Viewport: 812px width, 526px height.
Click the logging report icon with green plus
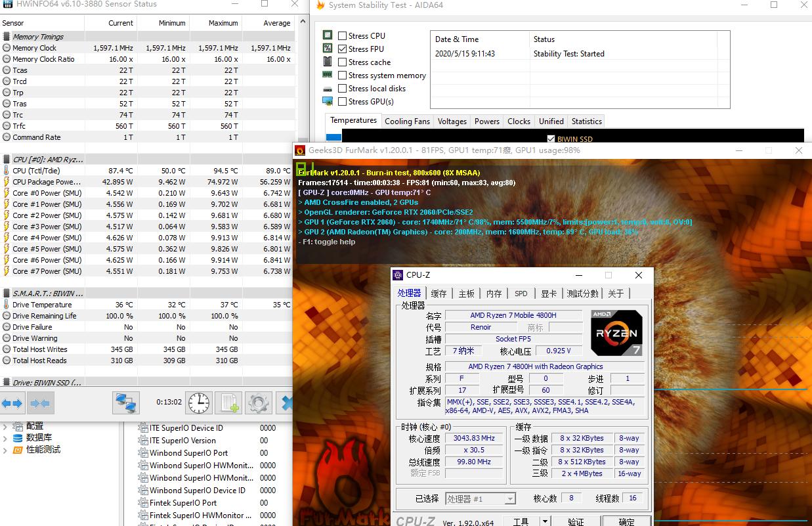point(228,404)
